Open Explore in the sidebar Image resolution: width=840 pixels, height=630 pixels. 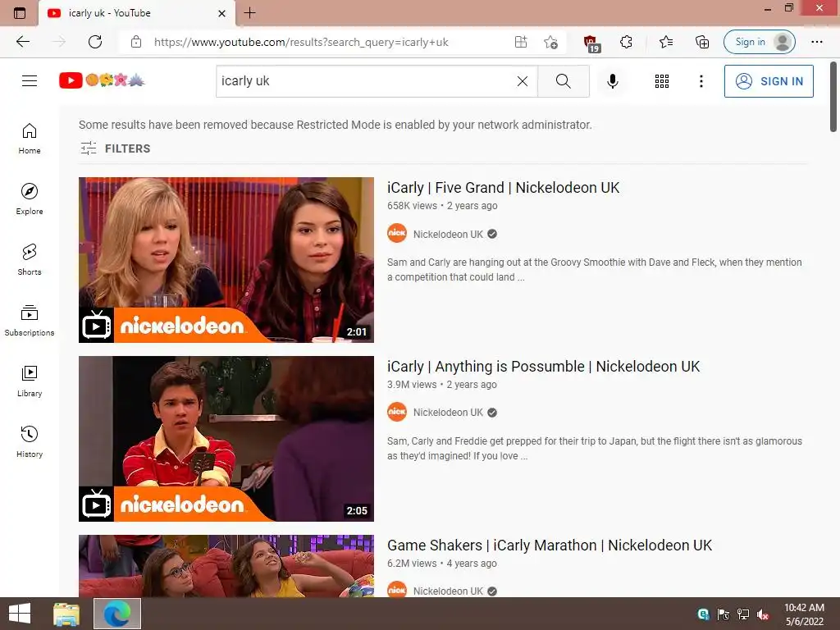(x=30, y=199)
